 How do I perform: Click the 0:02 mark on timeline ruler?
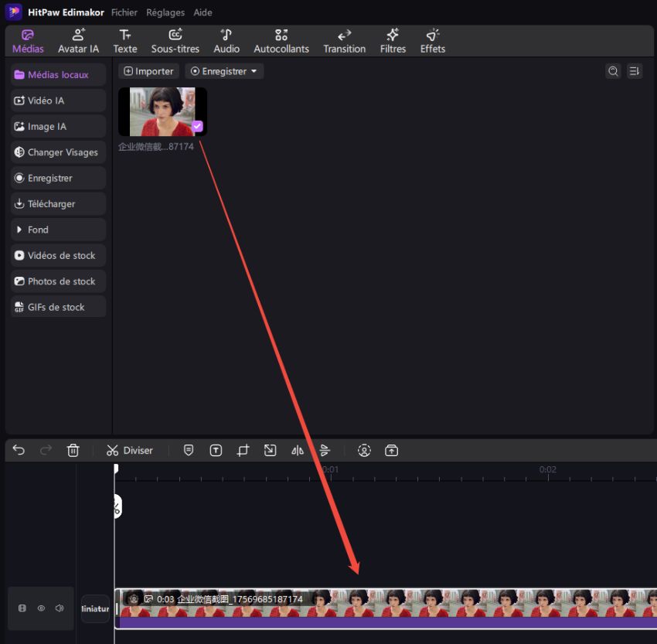547,472
